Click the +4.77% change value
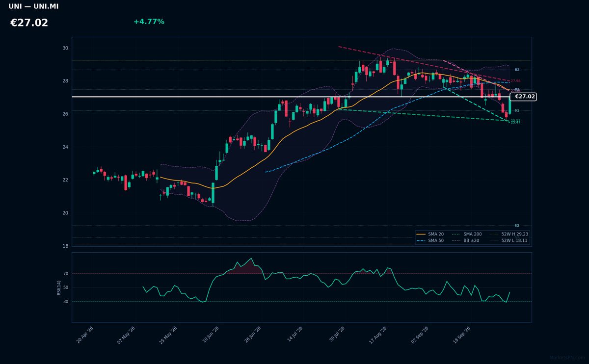 point(149,22)
